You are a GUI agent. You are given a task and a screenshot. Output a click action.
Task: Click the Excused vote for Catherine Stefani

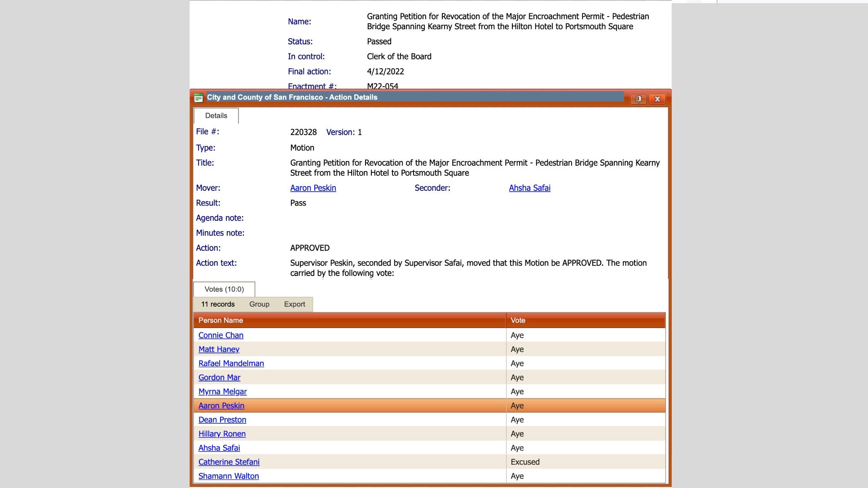click(x=525, y=462)
